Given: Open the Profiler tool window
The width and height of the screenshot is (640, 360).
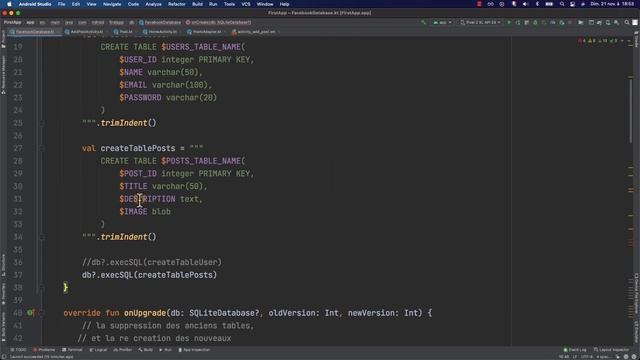Looking at the screenshot, I should [x=122, y=350].
